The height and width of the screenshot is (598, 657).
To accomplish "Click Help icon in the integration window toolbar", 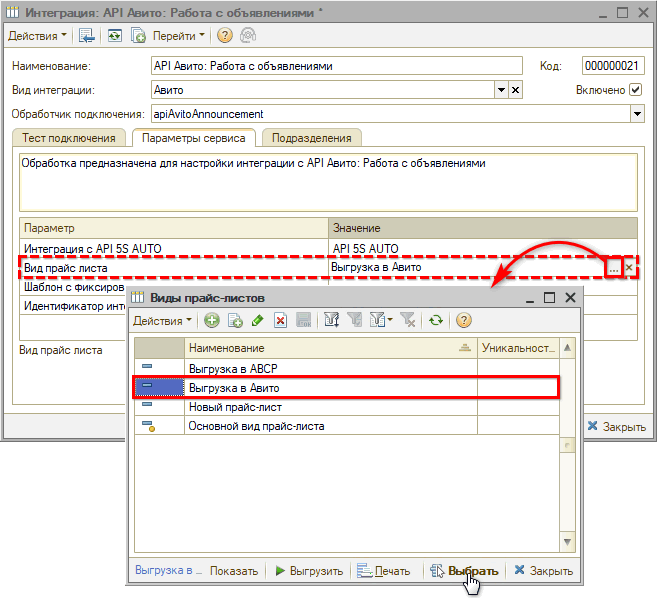I will pos(224,35).
